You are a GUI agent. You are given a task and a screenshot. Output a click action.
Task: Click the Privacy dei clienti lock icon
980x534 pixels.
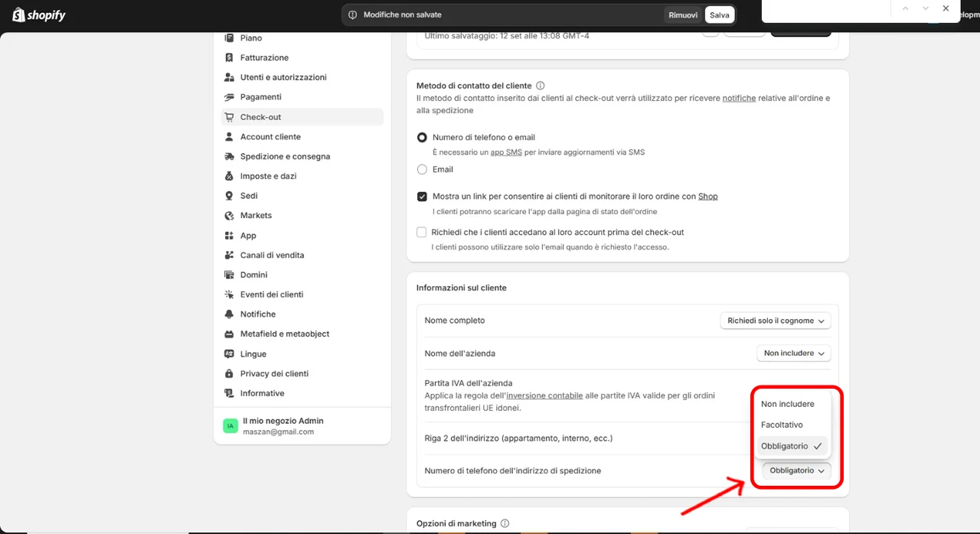(x=229, y=374)
